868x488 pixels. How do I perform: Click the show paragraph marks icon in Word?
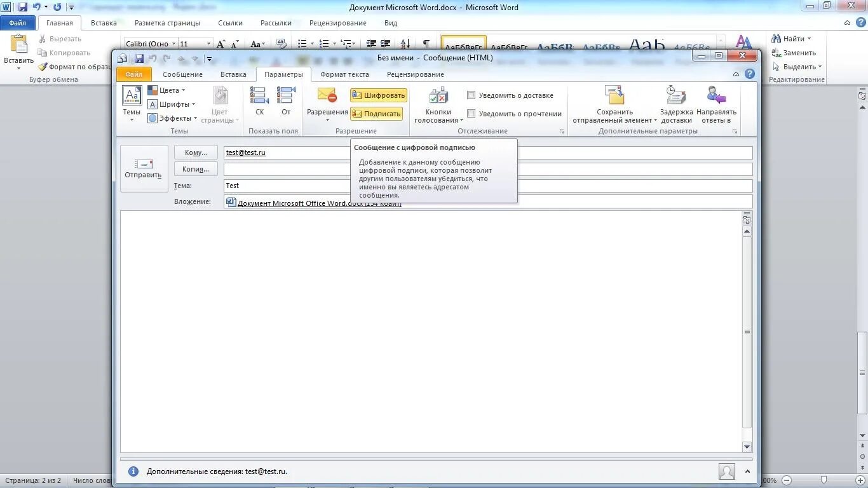click(x=426, y=43)
